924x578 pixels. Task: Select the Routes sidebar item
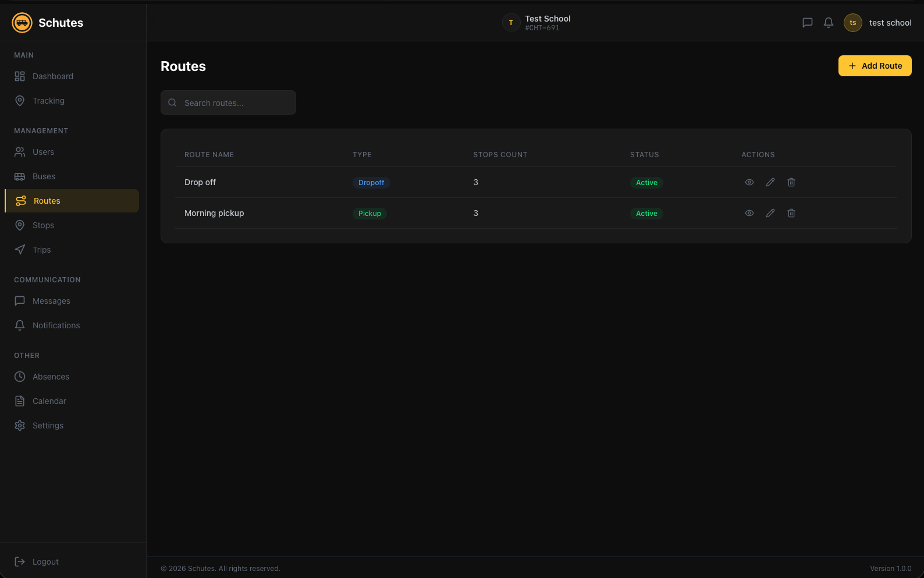pos(72,201)
